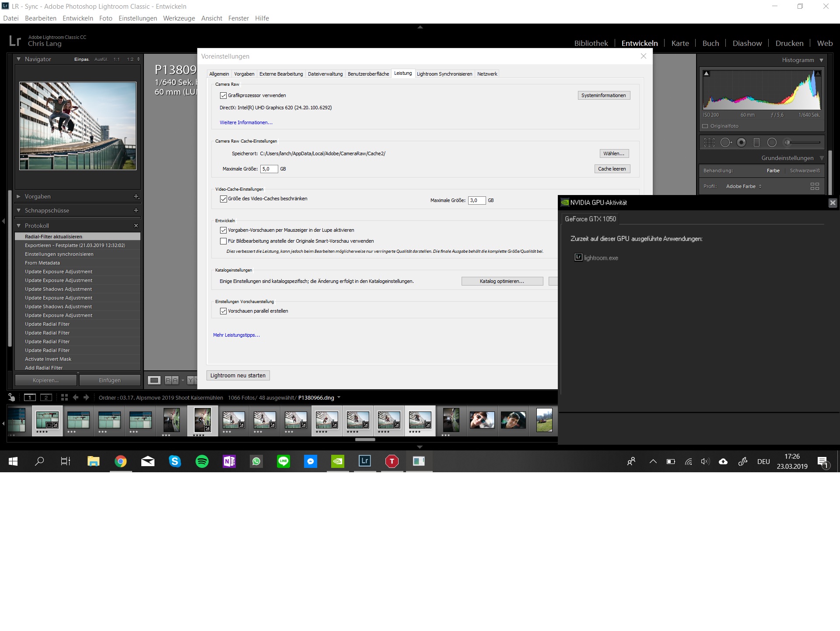
Task: Select thumbnail P1380966 in filmstrip
Action: (203, 420)
